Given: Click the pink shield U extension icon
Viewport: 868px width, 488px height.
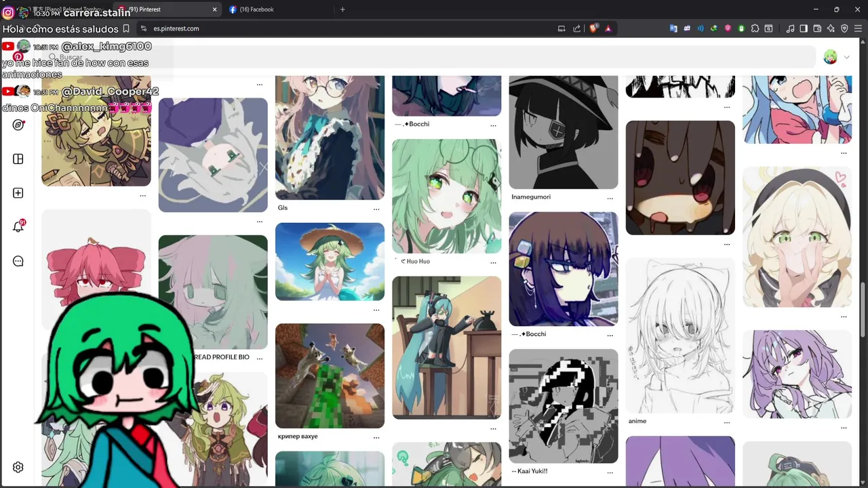Looking at the screenshot, I should point(728,28).
